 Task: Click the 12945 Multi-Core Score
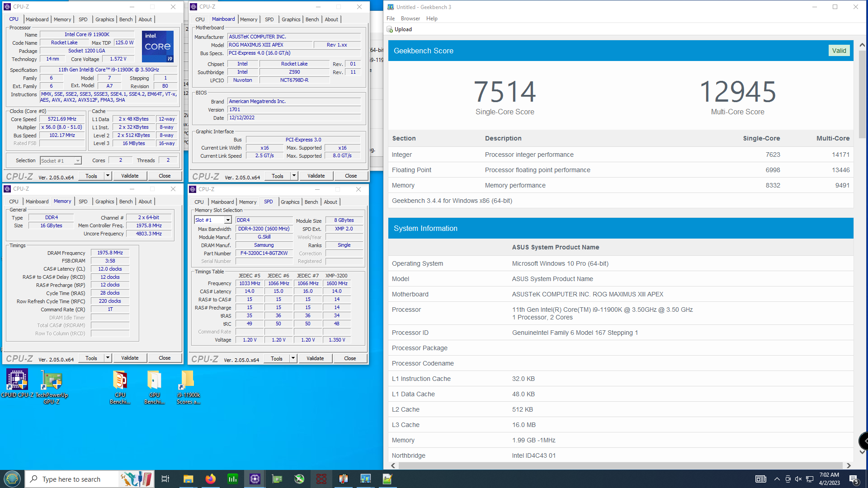(737, 92)
